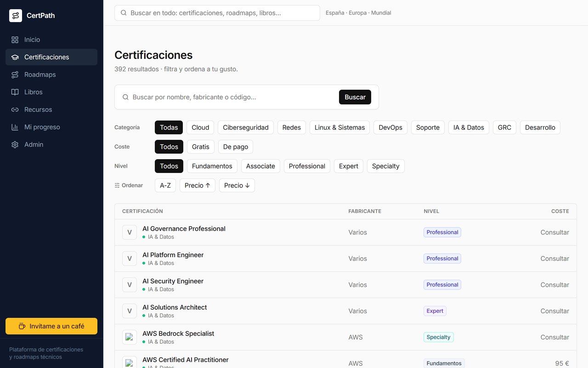Filter by Linux & Sistemas category

(x=340, y=127)
